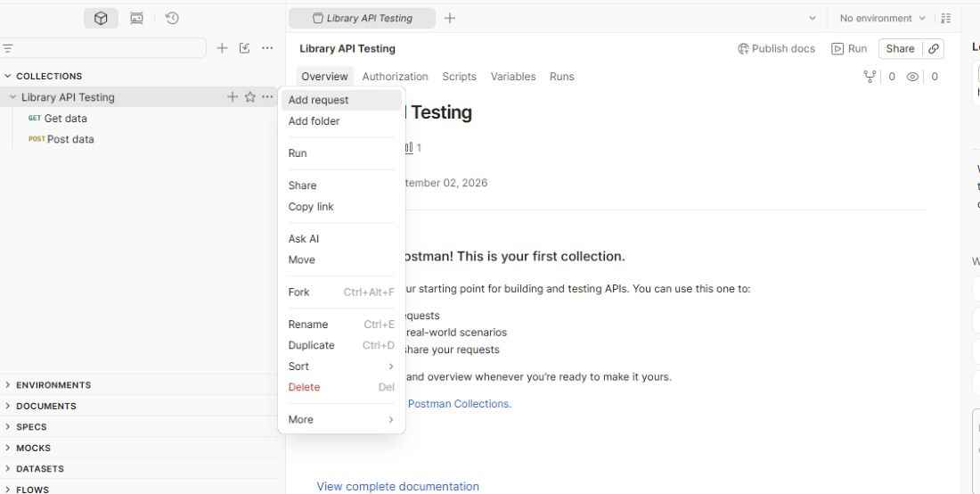This screenshot has height=494, width=980.
Task: Open the More submenu
Action: (x=341, y=420)
